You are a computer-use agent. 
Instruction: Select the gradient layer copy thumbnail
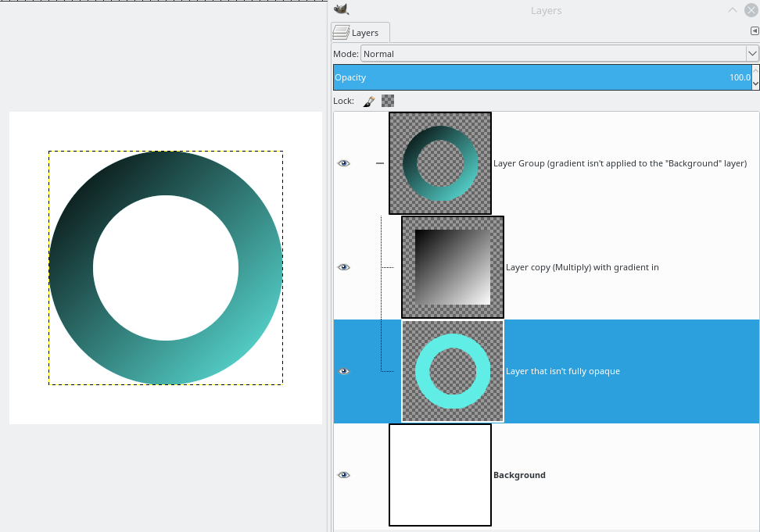453,267
